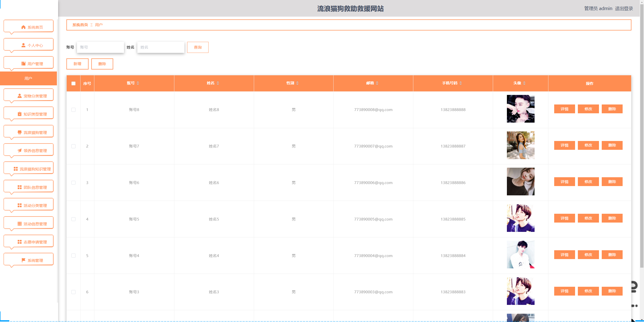644x322 pixels.
Task: Check the row checkbox for 账号6
Action: [73, 183]
